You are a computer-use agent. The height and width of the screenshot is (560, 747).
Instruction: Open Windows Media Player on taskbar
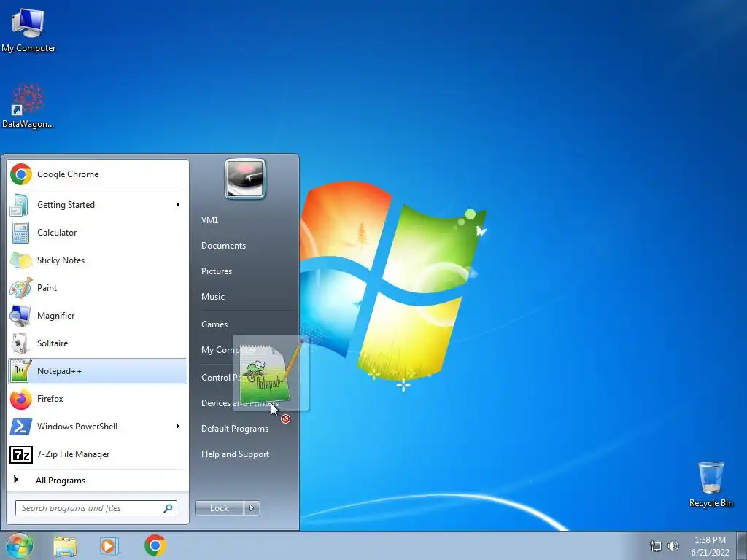tap(109, 545)
